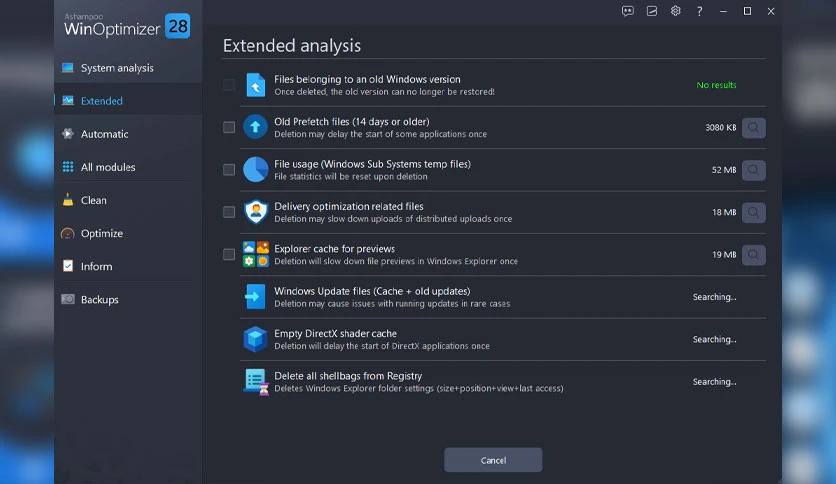Click 'Explorer cache for previews' title

pos(334,248)
